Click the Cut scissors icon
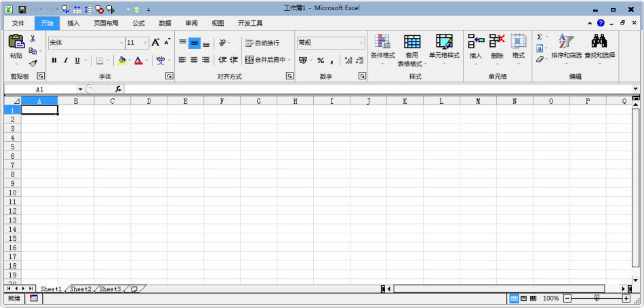Screen dimensions: 644x308 pos(33,39)
